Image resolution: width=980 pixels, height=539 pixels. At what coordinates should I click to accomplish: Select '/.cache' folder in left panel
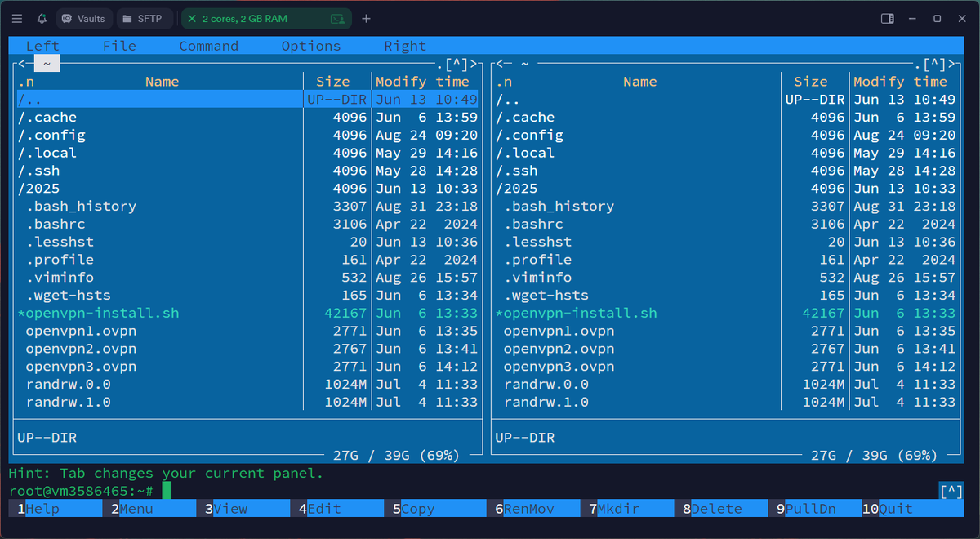(x=247, y=118)
